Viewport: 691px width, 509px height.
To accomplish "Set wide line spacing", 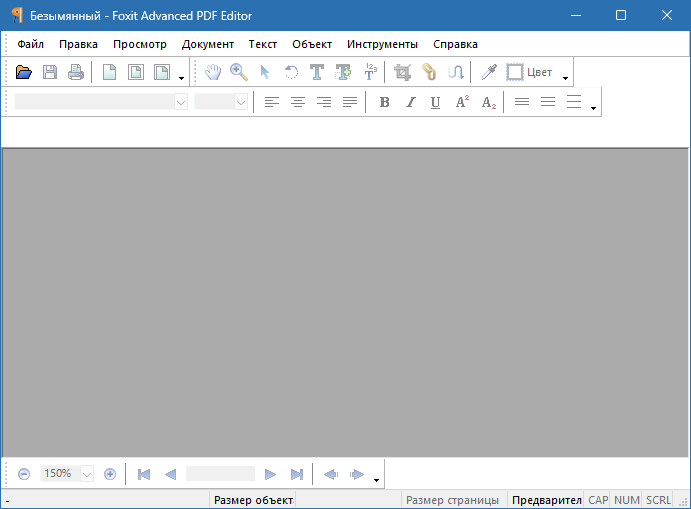I will 574,102.
